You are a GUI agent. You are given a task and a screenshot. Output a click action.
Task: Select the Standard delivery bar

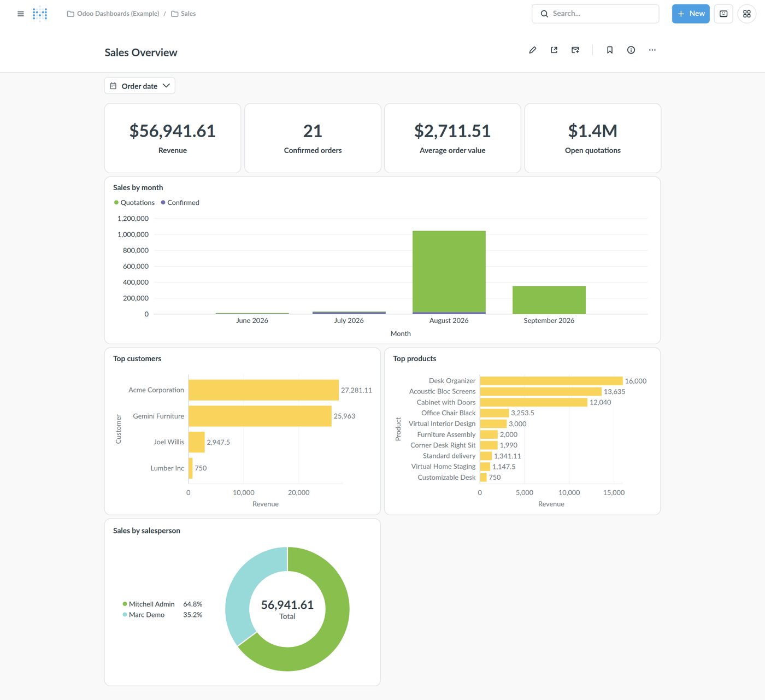(486, 456)
